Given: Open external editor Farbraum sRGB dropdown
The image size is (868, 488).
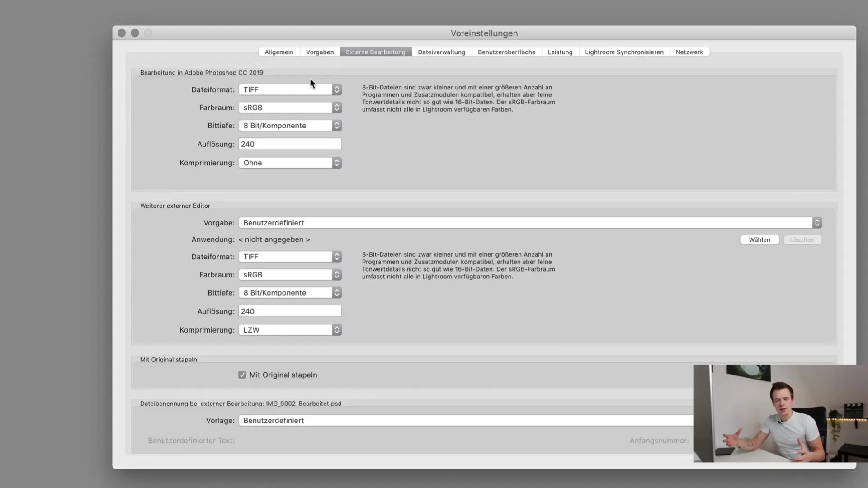Looking at the screenshot, I should [290, 275].
